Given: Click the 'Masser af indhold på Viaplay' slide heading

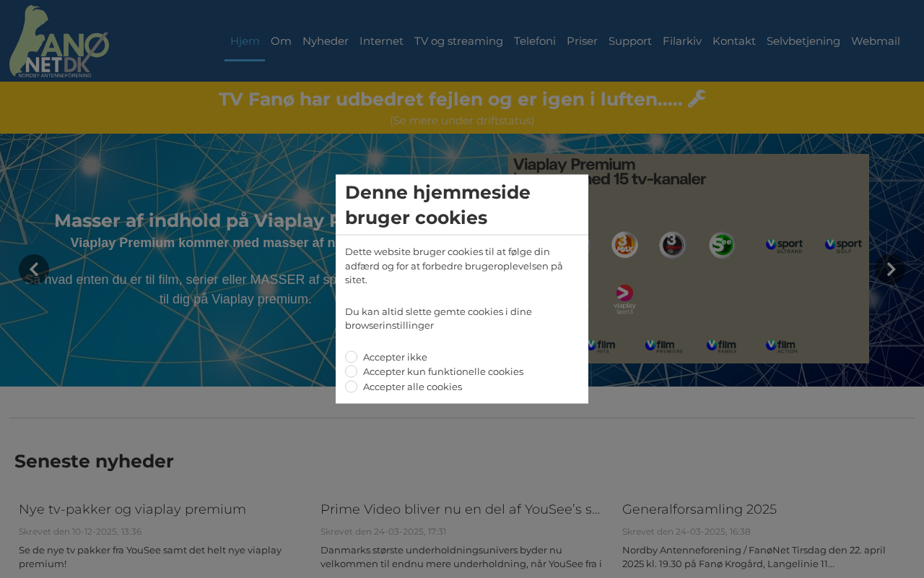Looking at the screenshot, I should pyautogui.click(x=195, y=221).
